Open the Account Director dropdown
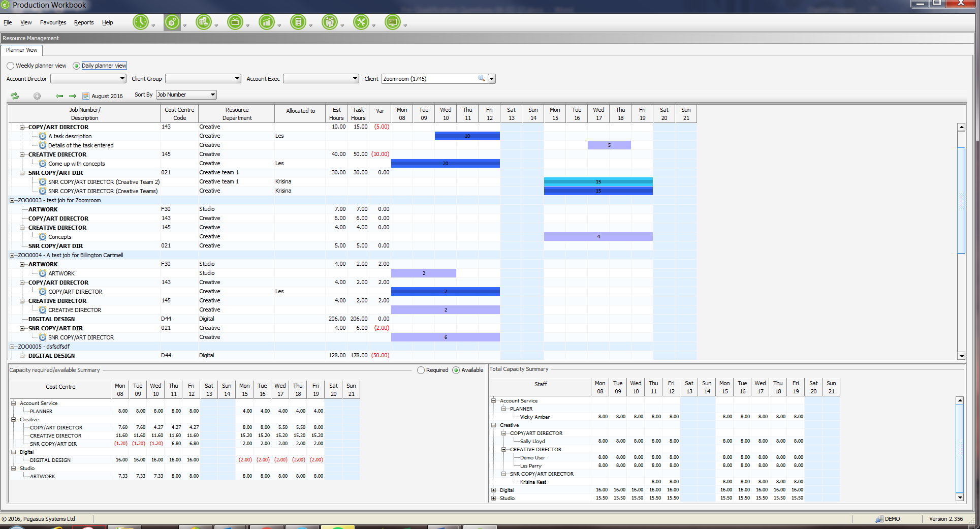Image resolution: width=980 pixels, height=529 pixels. (x=88, y=79)
